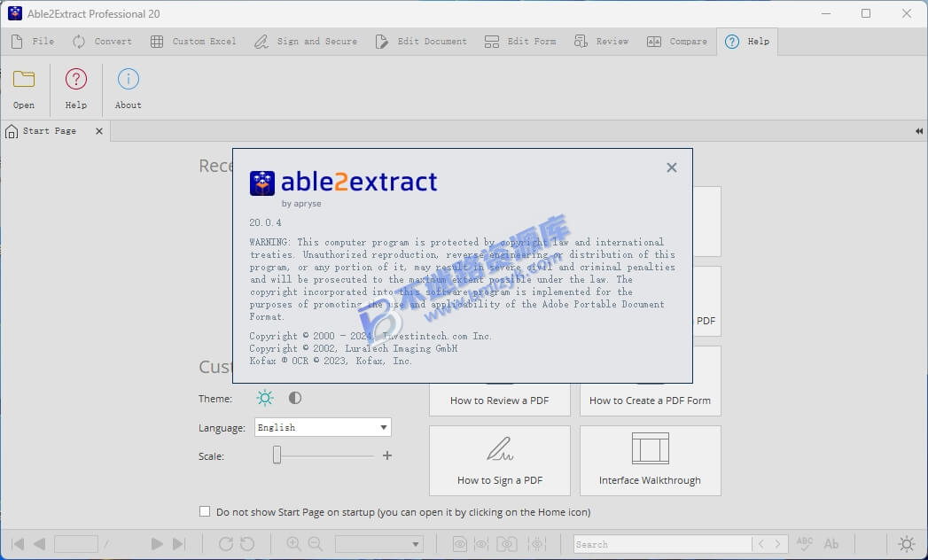Close the Start Page tab
The width and height of the screenshot is (928, 560).
click(x=99, y=131)
